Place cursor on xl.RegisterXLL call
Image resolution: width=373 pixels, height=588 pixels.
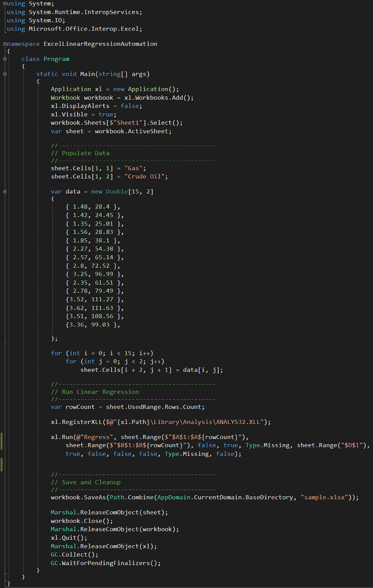click(161, 422)
